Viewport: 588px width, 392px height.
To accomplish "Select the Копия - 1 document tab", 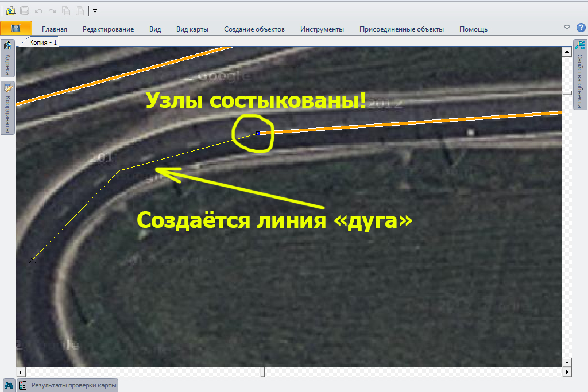I will pos(43,42).
